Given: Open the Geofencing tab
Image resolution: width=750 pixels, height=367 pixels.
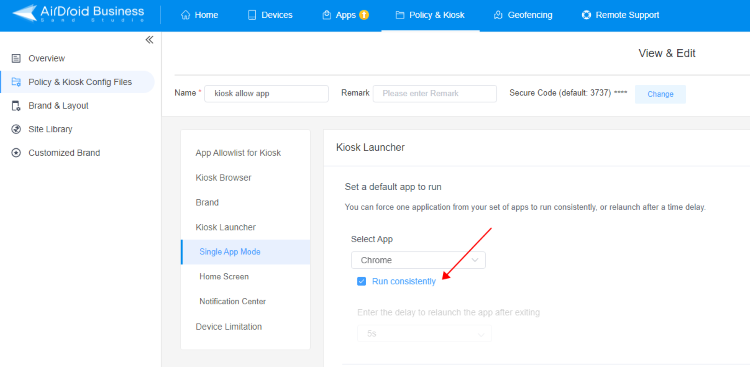Looking at the screenshot, I should (x=523, y=15).
